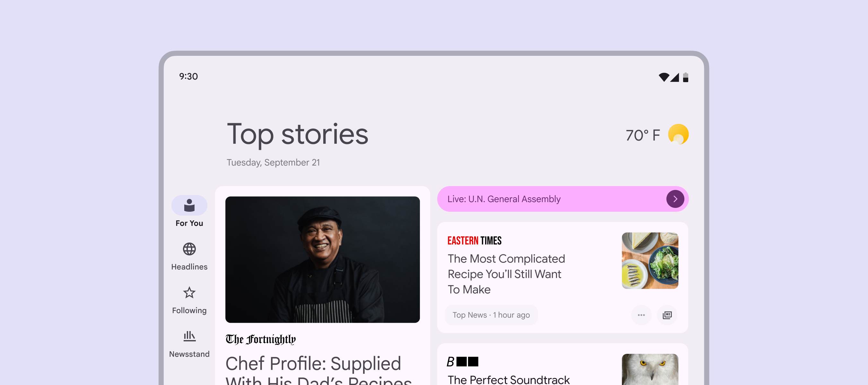868x385 pixels.
Task: Click the full coverage newspaper icon
Action: pos(667,315)
